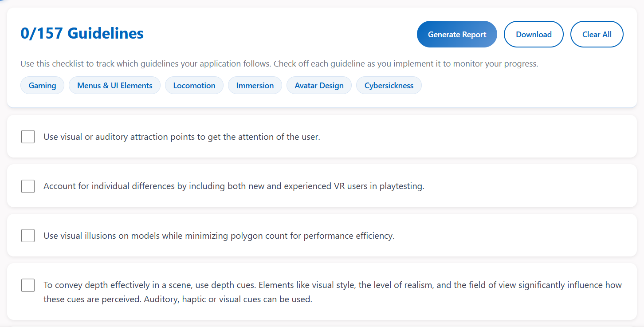The height and width of the screenshot is (327, 644).
Task: Download the guidelines checklist
Action: 534,34
